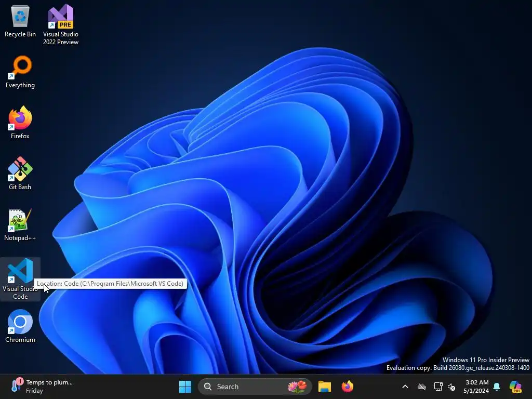
Task: Open the notifications bell icon
Action: [497, 387]
